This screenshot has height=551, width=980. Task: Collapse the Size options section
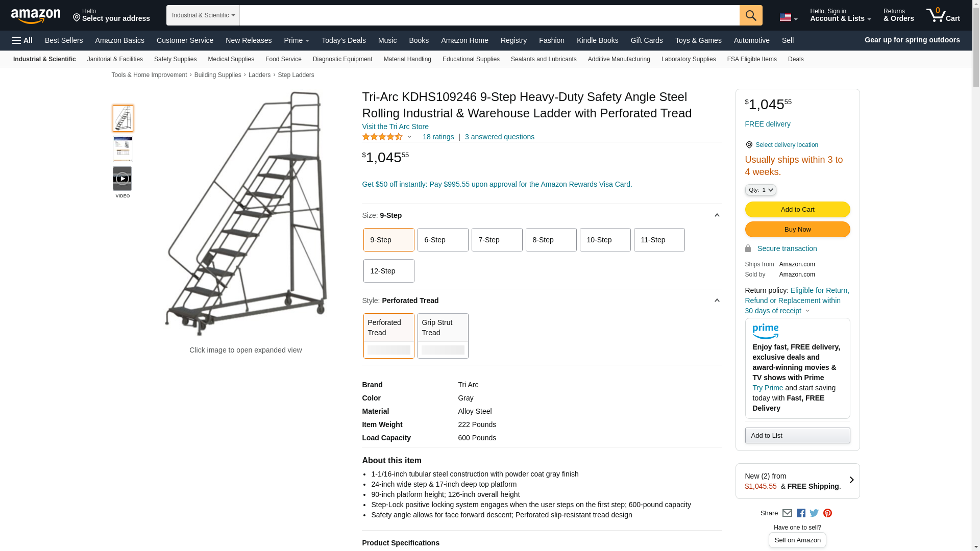pyautogui.click(x=717, y=215)
